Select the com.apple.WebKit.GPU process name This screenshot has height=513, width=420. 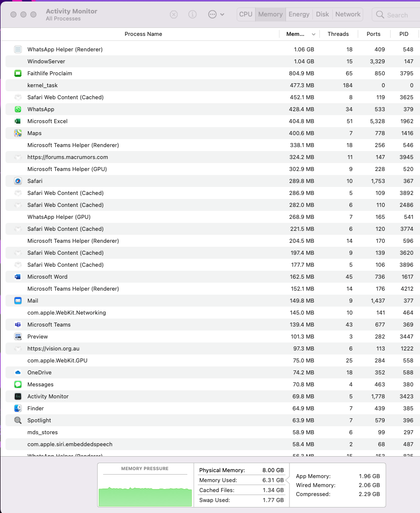tap(57, 360)
